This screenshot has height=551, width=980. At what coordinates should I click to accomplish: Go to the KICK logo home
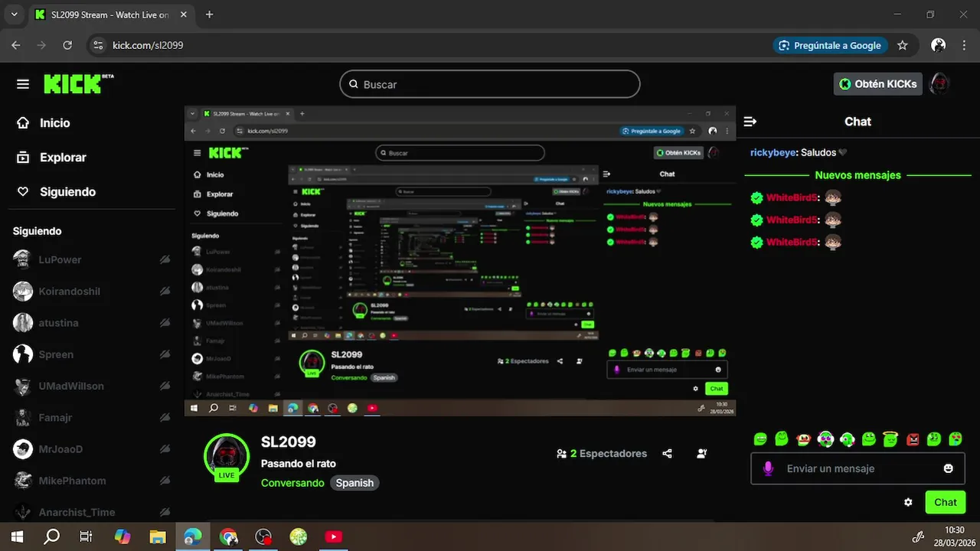pos(78,83)
